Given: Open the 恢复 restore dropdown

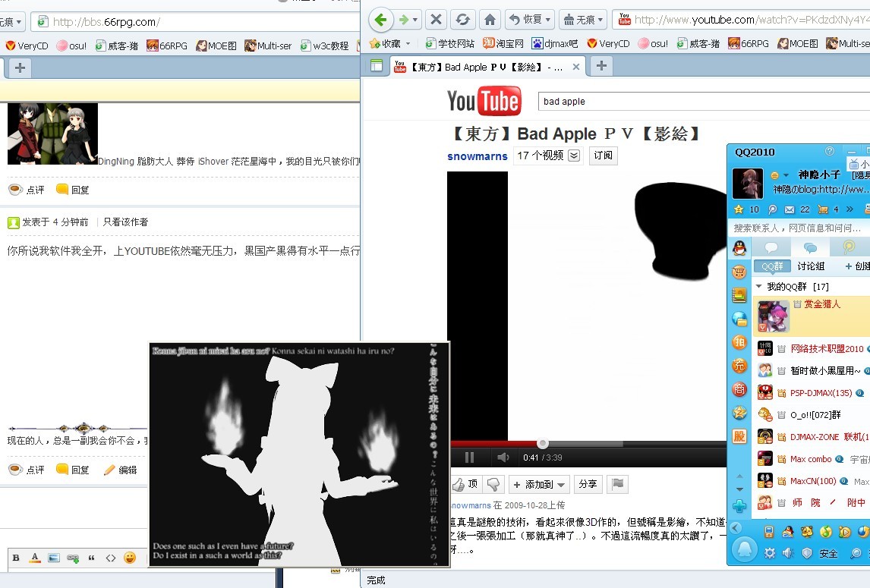Looking at the screenshot, I should tap(531, 20).
